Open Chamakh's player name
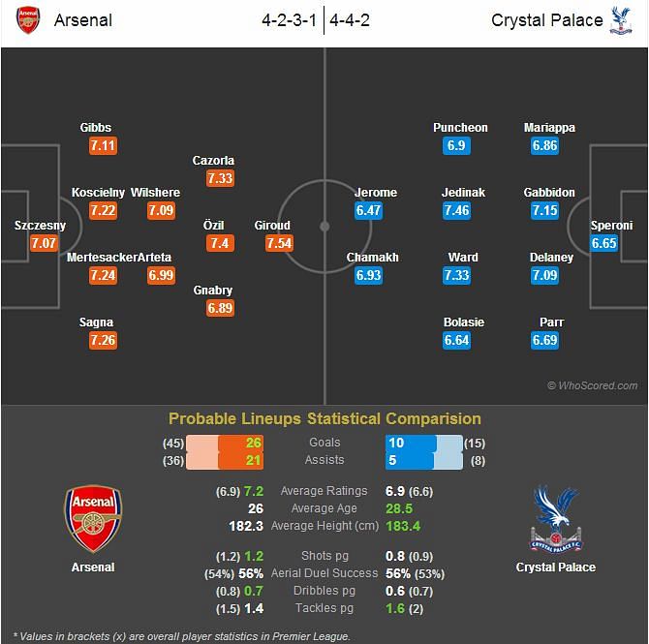The height and width of the screenshot is (644, 649). coord(373,258)
